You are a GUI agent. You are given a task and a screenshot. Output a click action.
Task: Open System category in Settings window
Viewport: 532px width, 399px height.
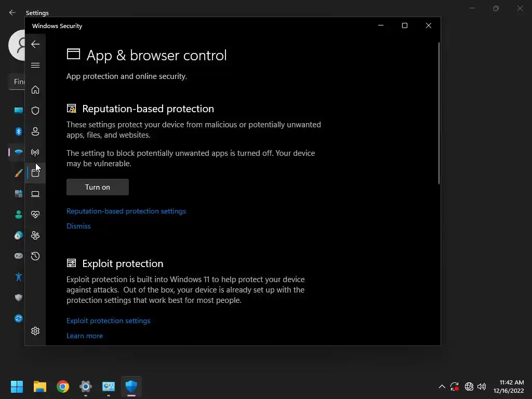pos(18,111)
